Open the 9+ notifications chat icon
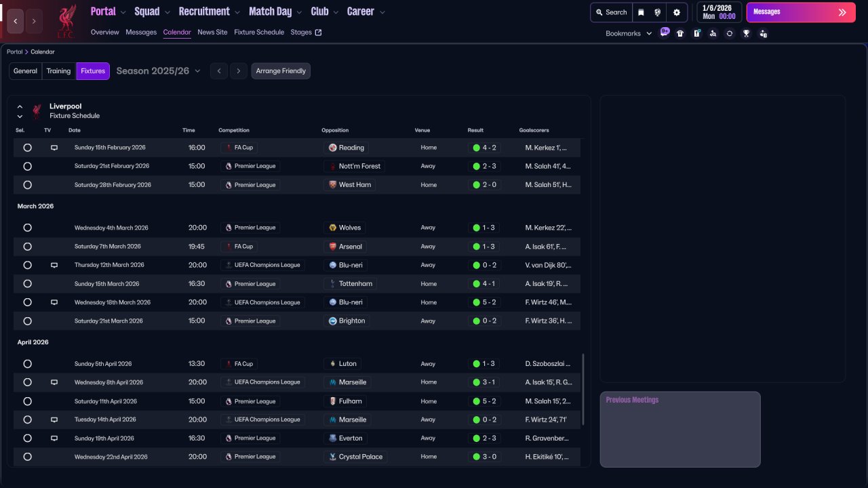 coord(664,33)
